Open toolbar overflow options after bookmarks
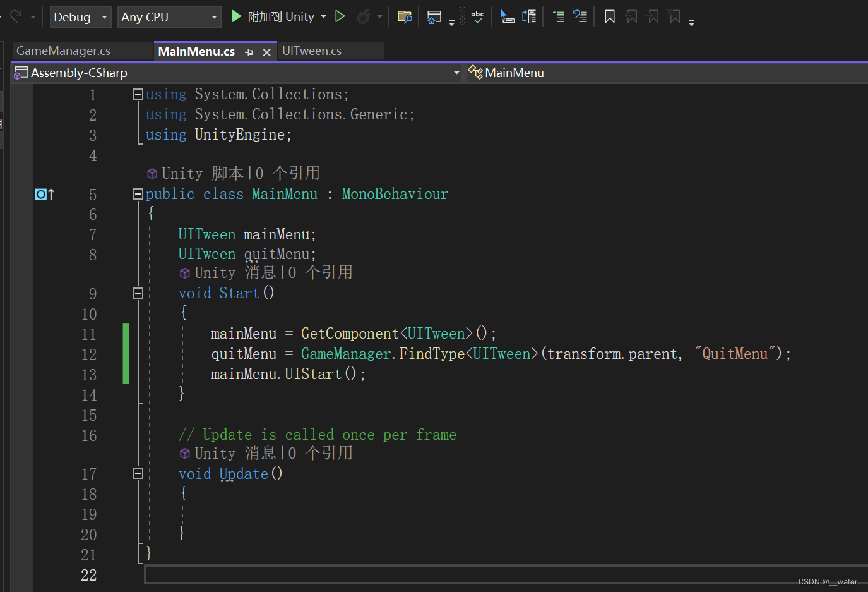The height and width of the screenshot is (592, 868). 692,23
